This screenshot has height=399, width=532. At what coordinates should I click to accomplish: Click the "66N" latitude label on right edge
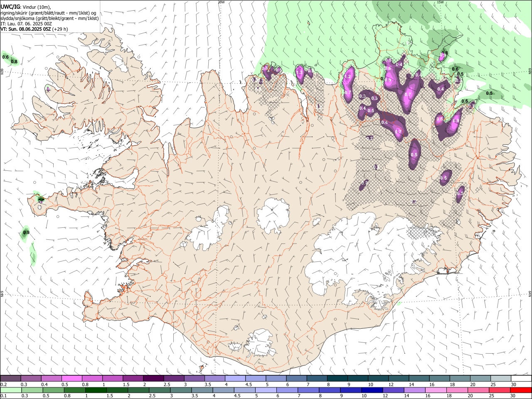(530, 71)
